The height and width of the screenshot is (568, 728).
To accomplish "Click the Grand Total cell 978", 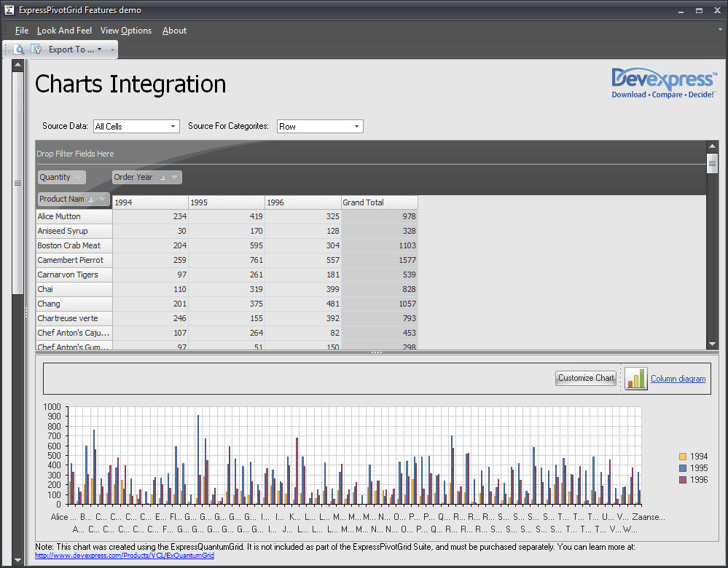I will coord(380,216).
